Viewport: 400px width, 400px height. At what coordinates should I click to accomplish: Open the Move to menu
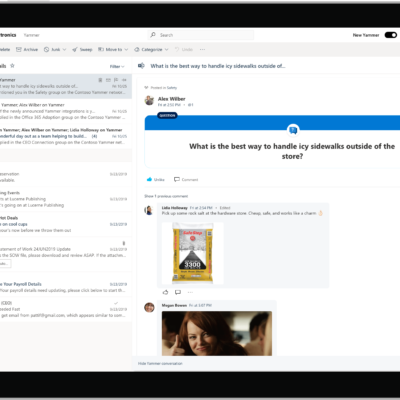110,49
